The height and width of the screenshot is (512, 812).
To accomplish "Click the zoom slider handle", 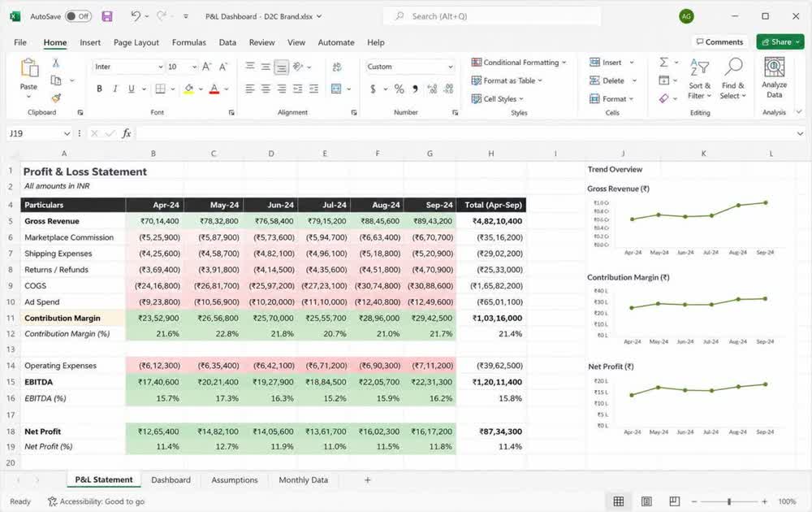I will pyautogui.click(x=729, y=501).
